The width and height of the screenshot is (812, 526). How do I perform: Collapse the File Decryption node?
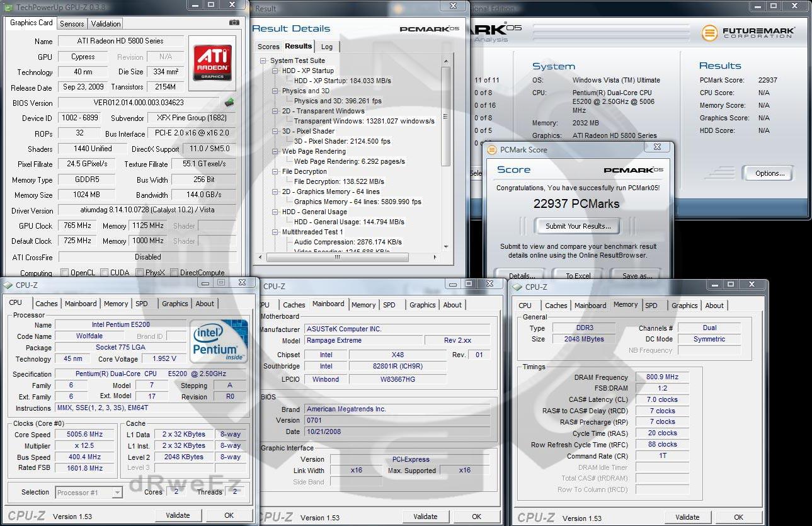point(275,171)
